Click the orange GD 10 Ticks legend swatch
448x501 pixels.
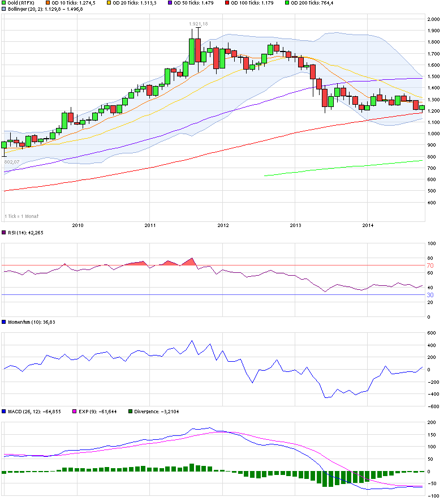click(x=46, y=3)
